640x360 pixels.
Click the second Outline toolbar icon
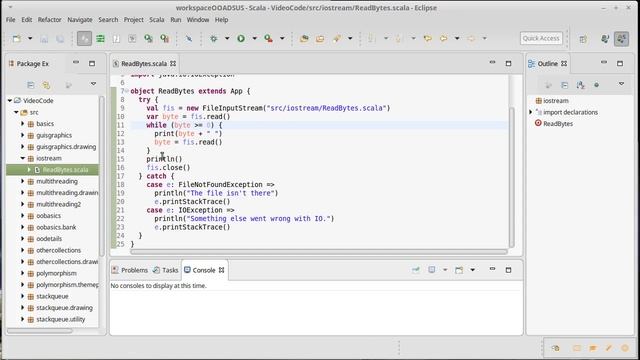click(x=564, y=85)
